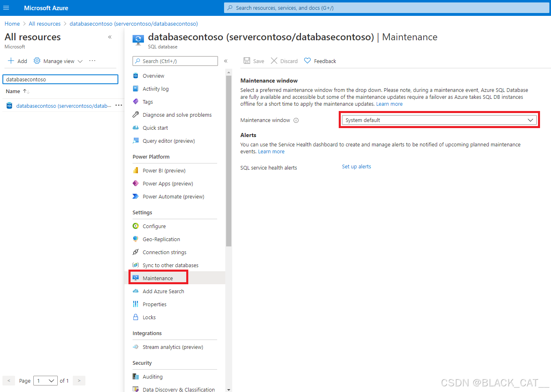Click the Configure icon
Screen dimensions: 551x392
pyautogui.click(x=136, y=226)
